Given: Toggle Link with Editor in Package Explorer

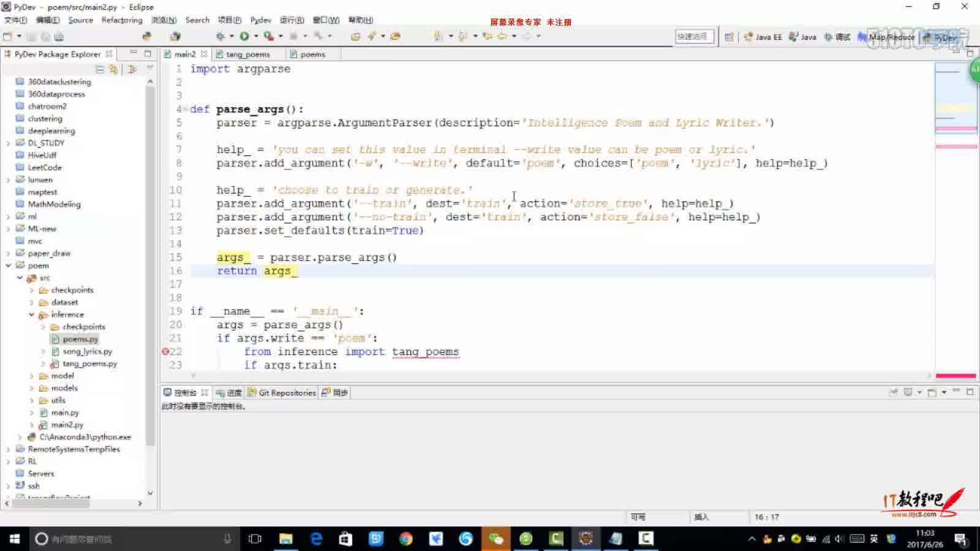Looking at the screenshot, I should click(113, 69).
